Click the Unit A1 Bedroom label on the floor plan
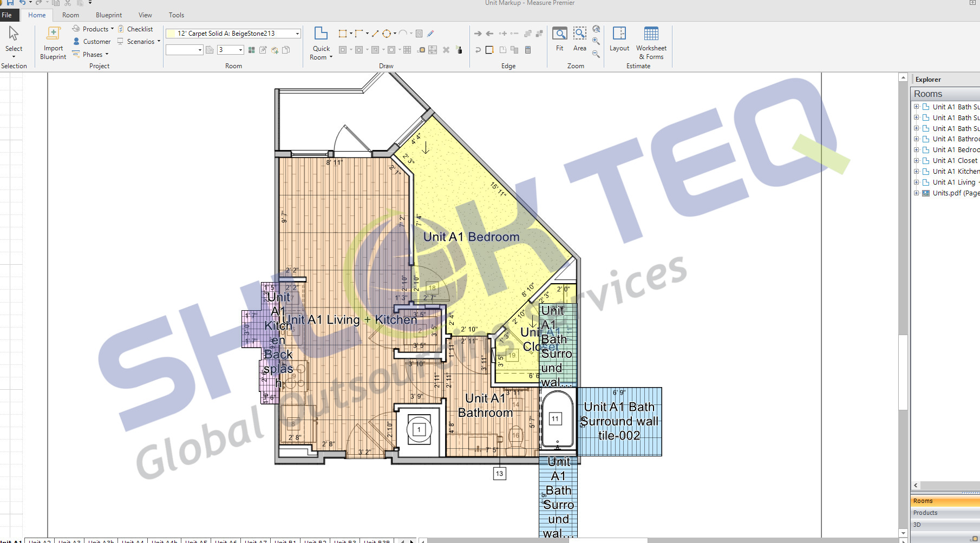Screen dimensions: 980x543 tap(471, 237)
